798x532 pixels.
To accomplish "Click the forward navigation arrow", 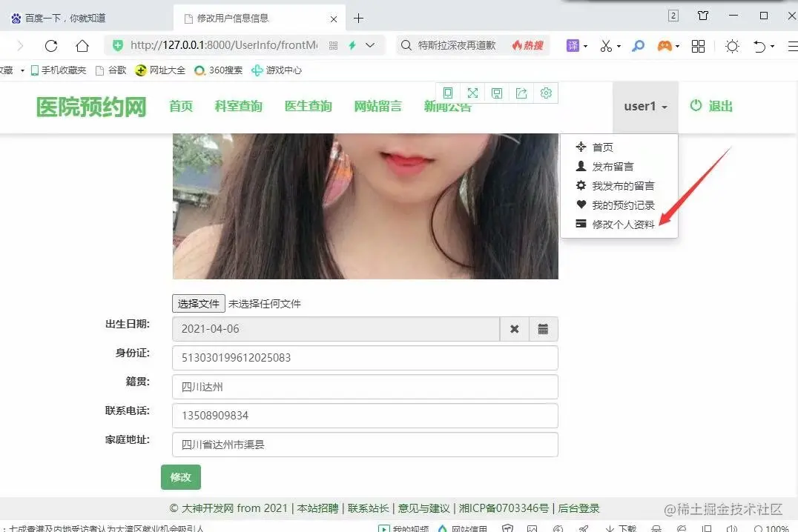I will coord(20,46).
